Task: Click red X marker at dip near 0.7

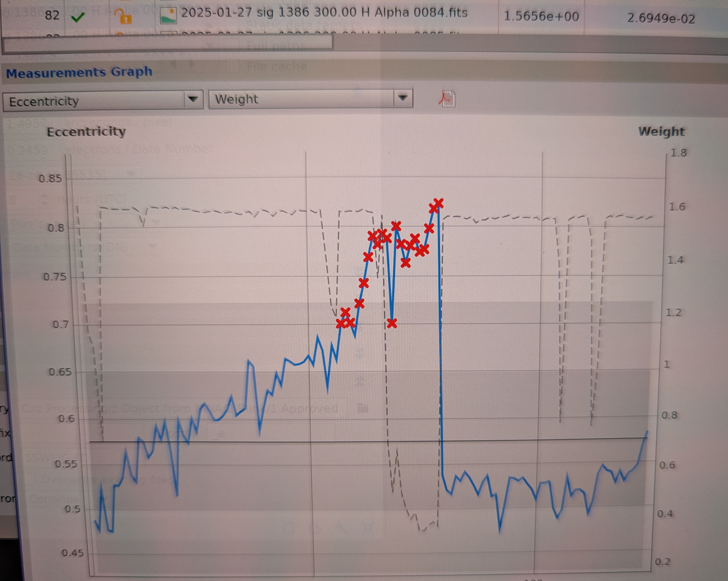Action: point(392,323)
